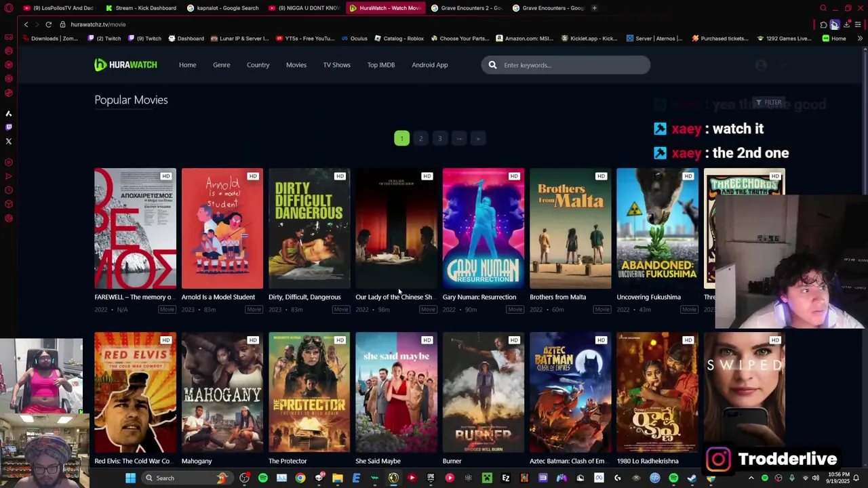Go to page 2 of Popular Movies
The width and height of the screenshot is (868, 488).
[x=420, y=138]
